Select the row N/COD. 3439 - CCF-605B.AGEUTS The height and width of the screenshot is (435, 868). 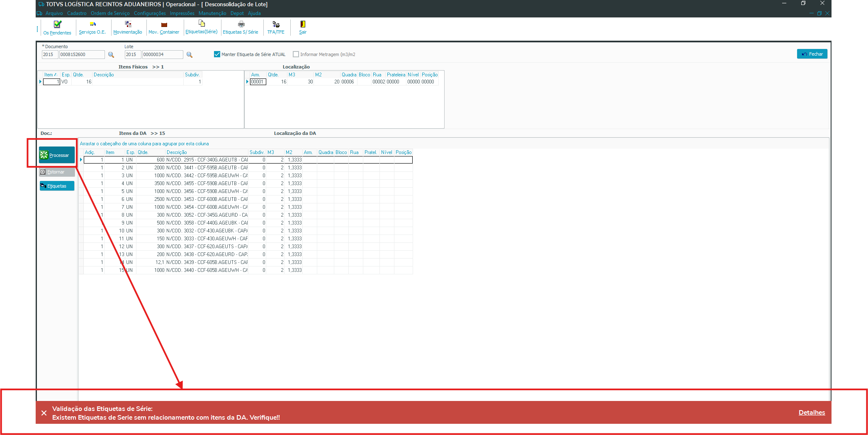(248, 262)
